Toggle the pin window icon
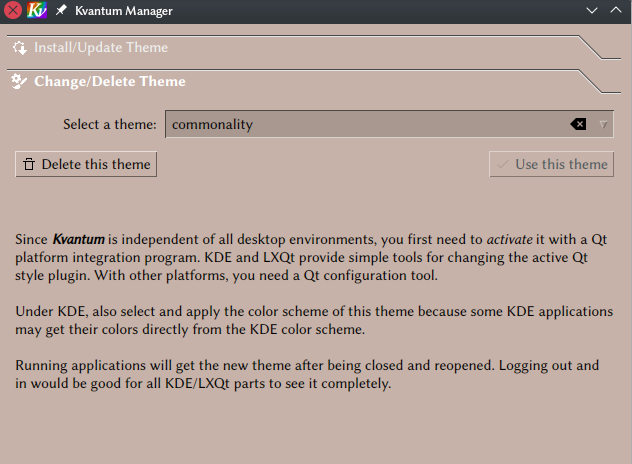The height and width of the screenshot is (464, 632). 61,10
